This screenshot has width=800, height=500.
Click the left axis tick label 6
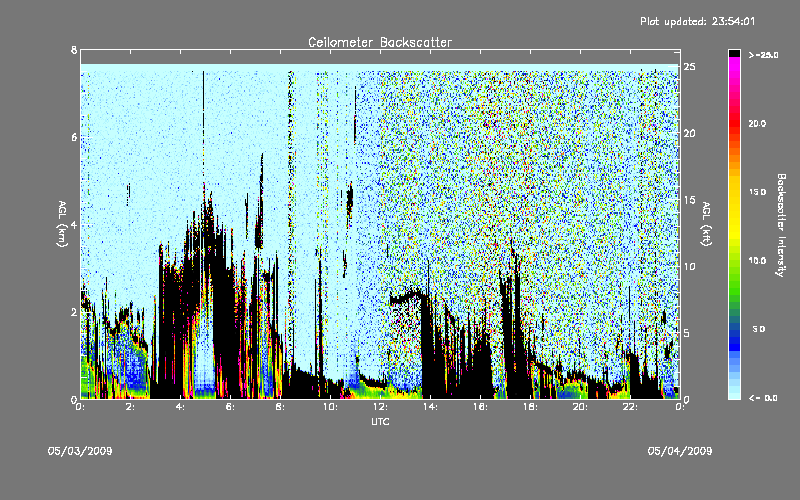(74, 137)
